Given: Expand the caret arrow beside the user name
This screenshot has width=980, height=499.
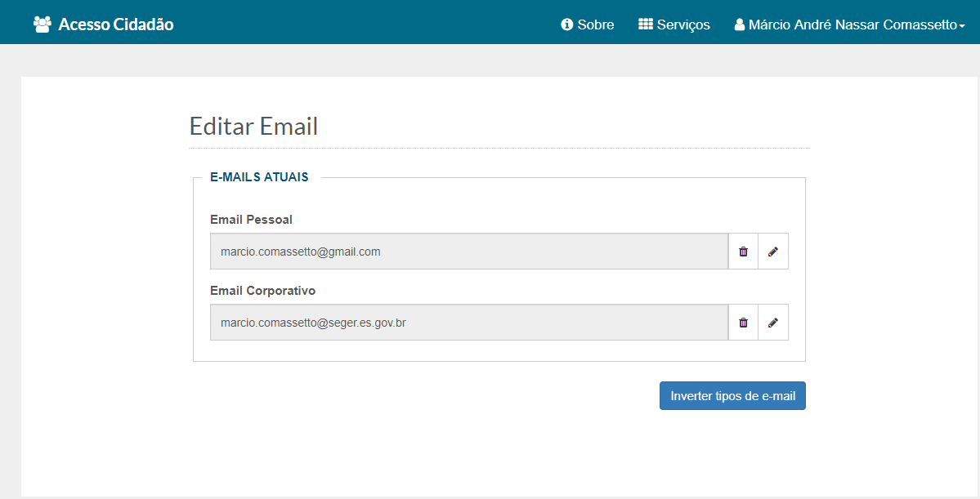Looking at the screenshot, I should [962, 26].
